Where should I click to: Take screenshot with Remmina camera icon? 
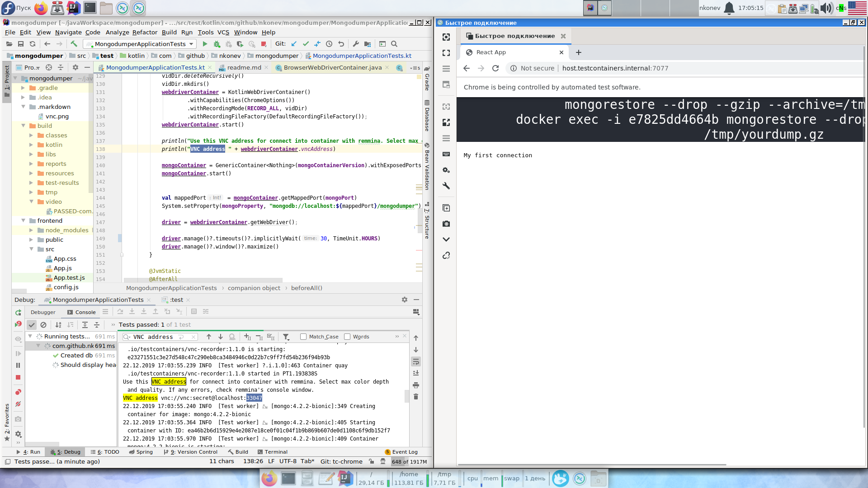click(x=446, y=224)
